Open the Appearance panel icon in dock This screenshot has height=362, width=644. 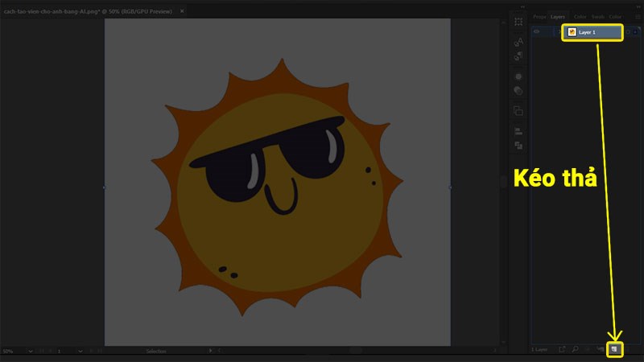518,76
